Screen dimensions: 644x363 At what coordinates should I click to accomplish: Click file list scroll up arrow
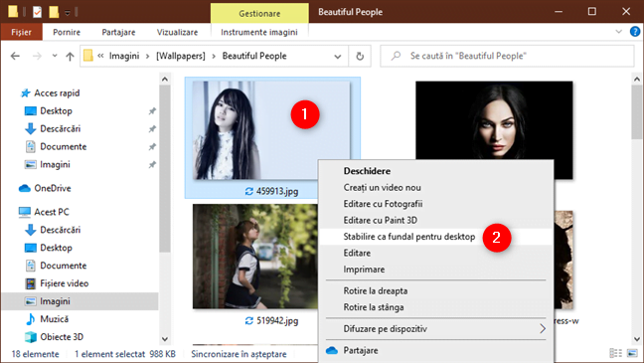pyautogui.click(x=637, y=79)
